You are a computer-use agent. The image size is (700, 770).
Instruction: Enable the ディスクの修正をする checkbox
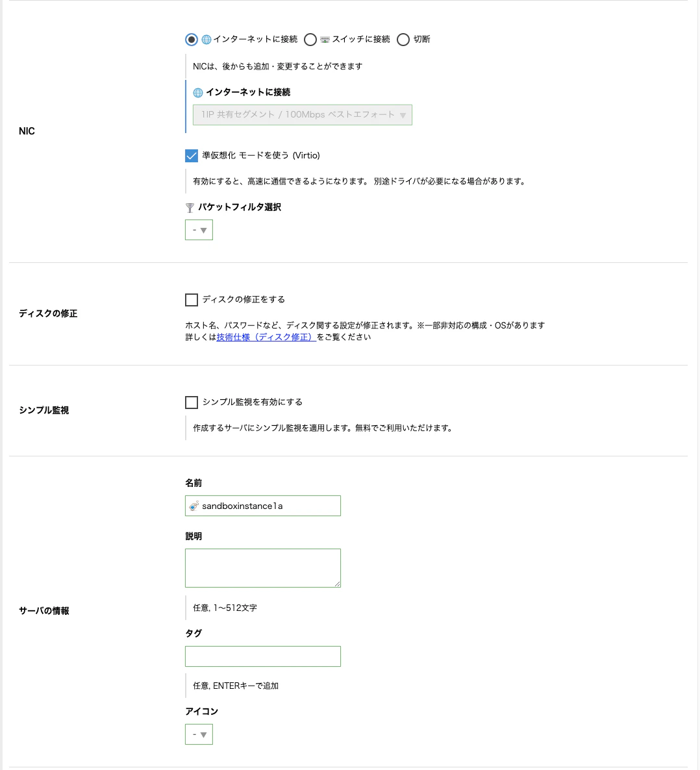191,299
